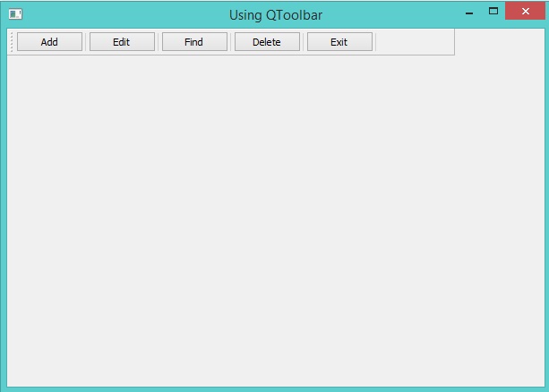Open the window system menu icon
The height and width of the screenshot is (392, 549).
point(15,14)
